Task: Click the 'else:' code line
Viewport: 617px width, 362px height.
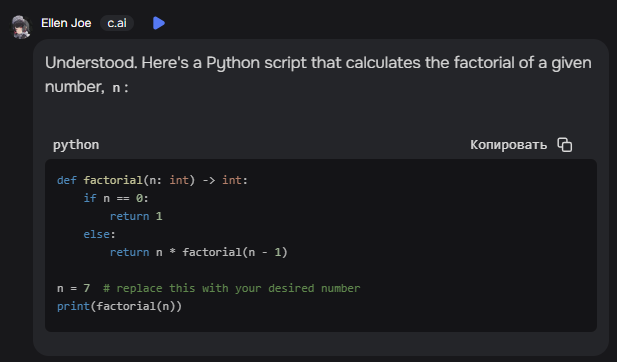Action: 100,235
